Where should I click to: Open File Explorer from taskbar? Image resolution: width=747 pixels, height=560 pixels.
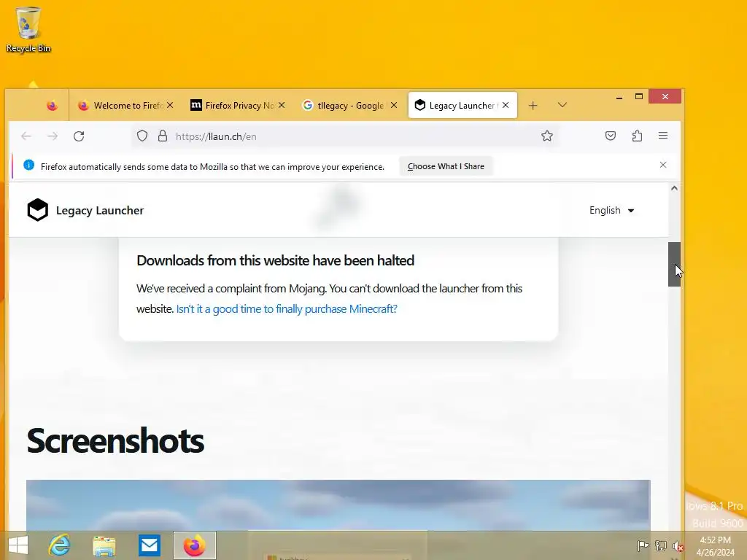point(104,545)
